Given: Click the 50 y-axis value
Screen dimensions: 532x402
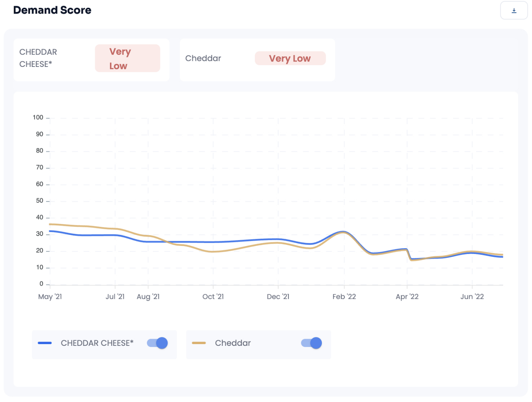Looking at the screenshot, I should 40,201.
